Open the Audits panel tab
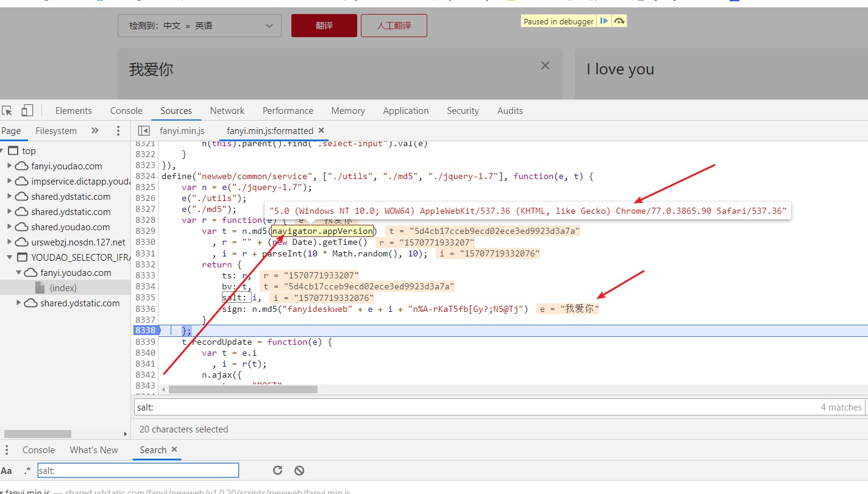 click(510, 110)
